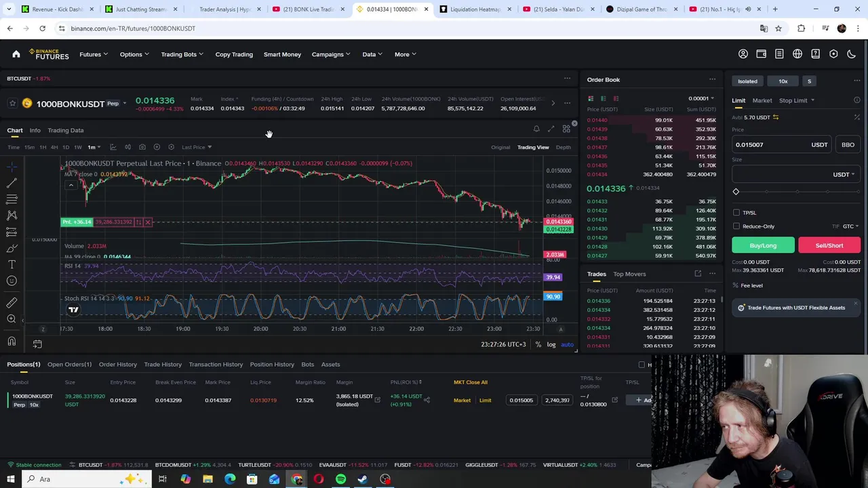Enable the Reduce-Only checkbox
Image resolution: width=868 pixels, height=488 pixels.
click(x=736, y=226)
